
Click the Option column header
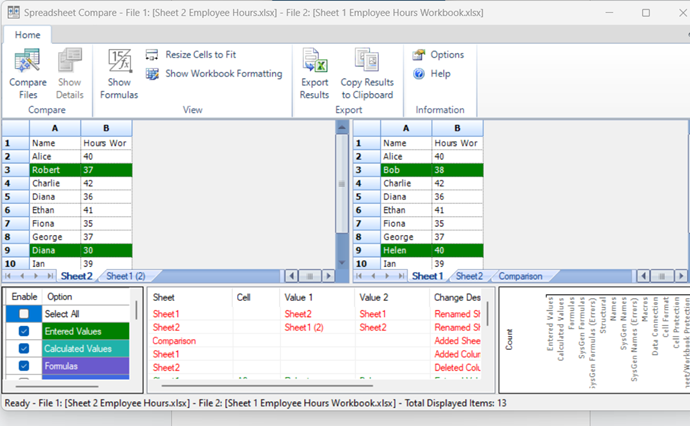86,297
